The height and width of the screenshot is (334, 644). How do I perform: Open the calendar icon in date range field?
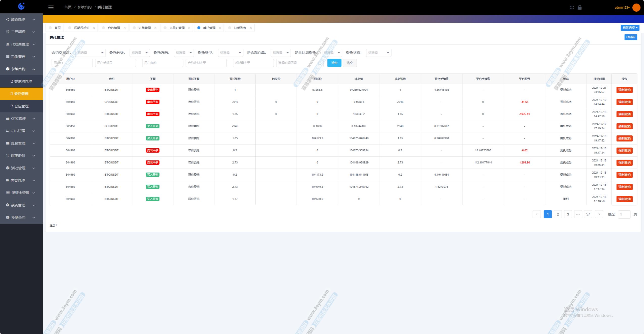[x=319, y=63]
